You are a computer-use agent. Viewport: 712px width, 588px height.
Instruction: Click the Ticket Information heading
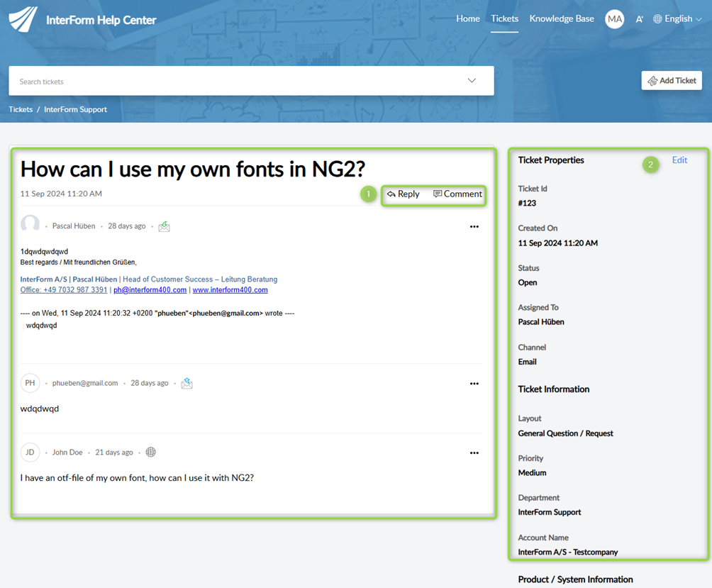[x=554, y=389]
